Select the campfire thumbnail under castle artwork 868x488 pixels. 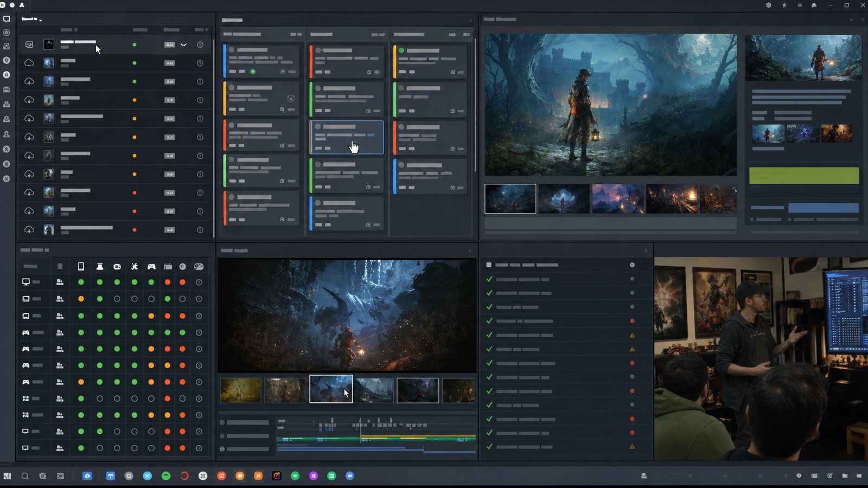[672, 198]
